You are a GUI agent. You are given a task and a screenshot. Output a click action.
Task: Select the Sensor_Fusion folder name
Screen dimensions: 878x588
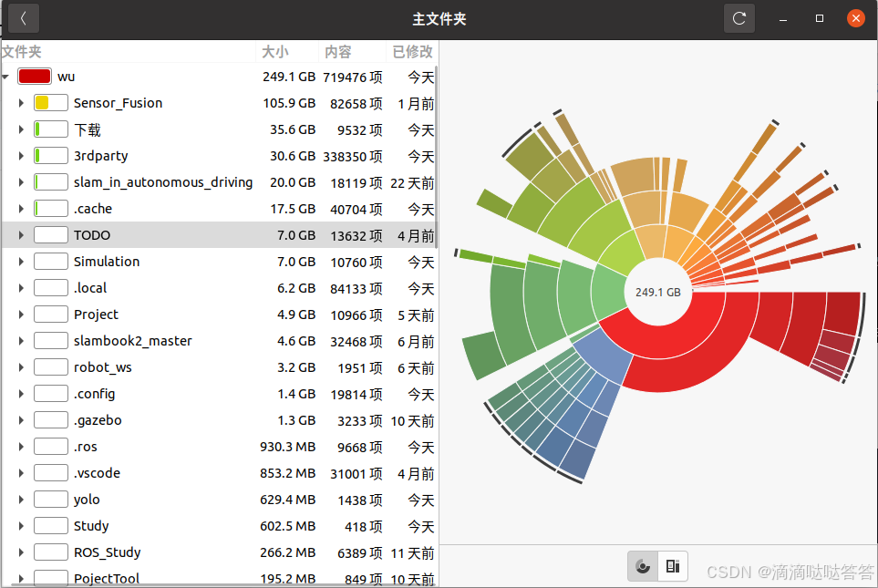[x=119, y=103]
